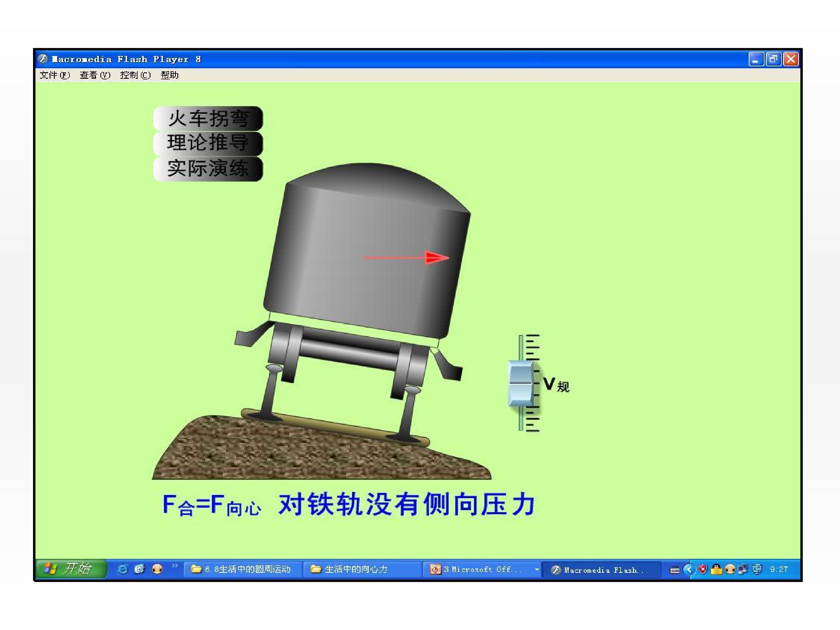Image resolution: width=840 pixels, height=630 pixels.
Task: Minimize the Flash Player window
Action: tap(756, 59)
